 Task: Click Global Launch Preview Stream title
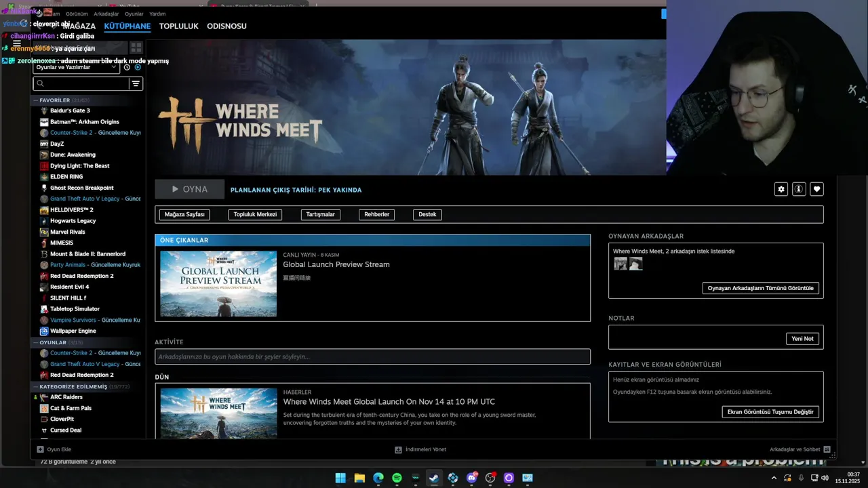point(336,264)
